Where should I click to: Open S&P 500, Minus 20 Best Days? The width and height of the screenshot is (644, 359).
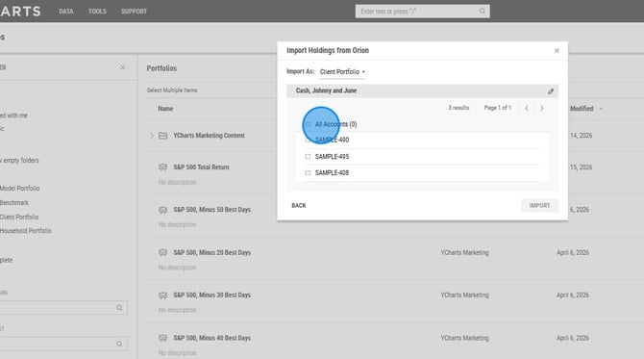[211, 252]
